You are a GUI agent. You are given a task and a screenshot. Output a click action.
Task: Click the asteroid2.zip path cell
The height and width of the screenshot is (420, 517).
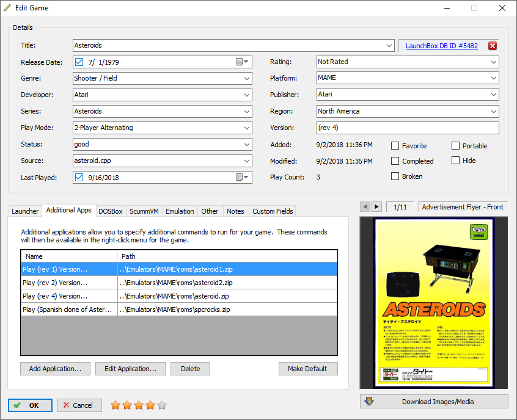227,283
